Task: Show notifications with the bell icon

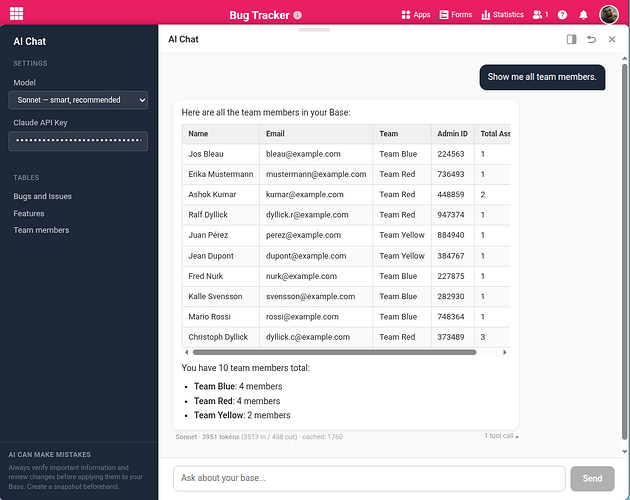Action: pyautogui.click(x=584, y=15)
